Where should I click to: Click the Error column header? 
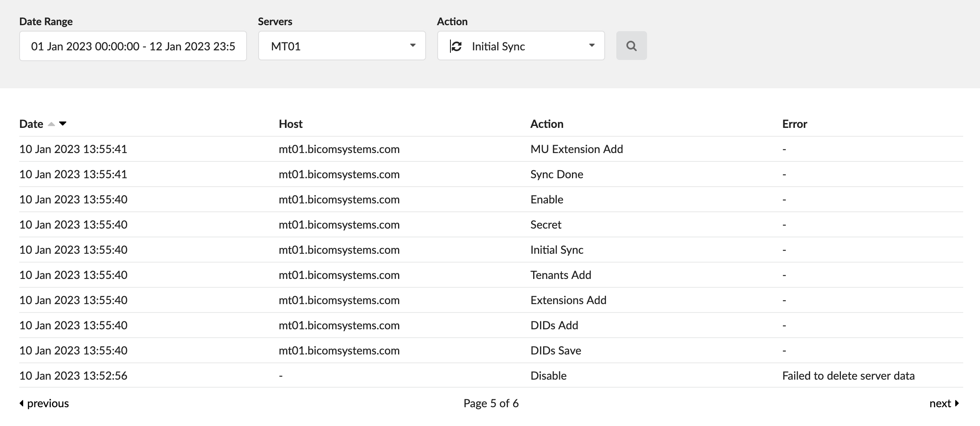tap(795, 124)
